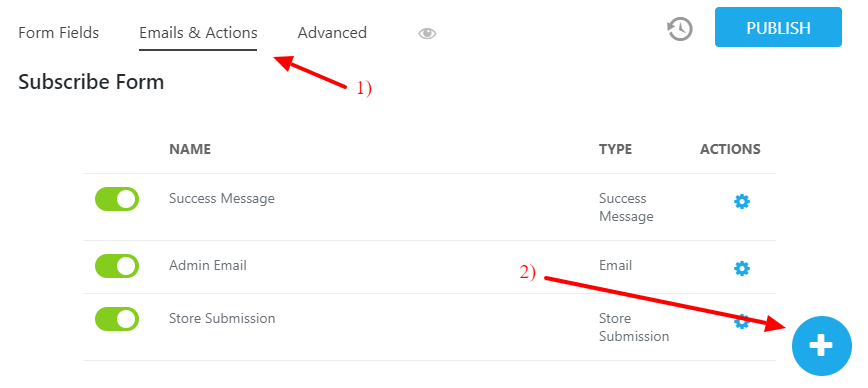Add a new action with plus button
The image size is (868, 388).
coord(822,346)
